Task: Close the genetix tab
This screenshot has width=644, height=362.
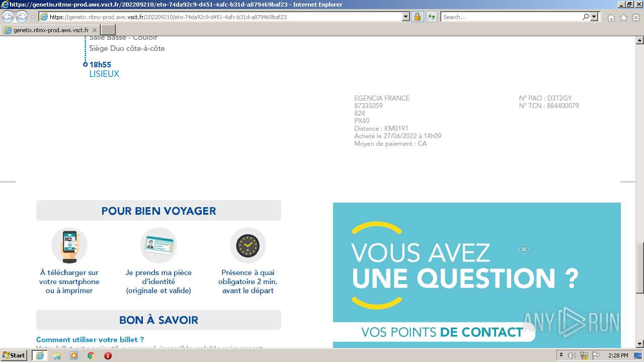Action: tap(95, 30)
